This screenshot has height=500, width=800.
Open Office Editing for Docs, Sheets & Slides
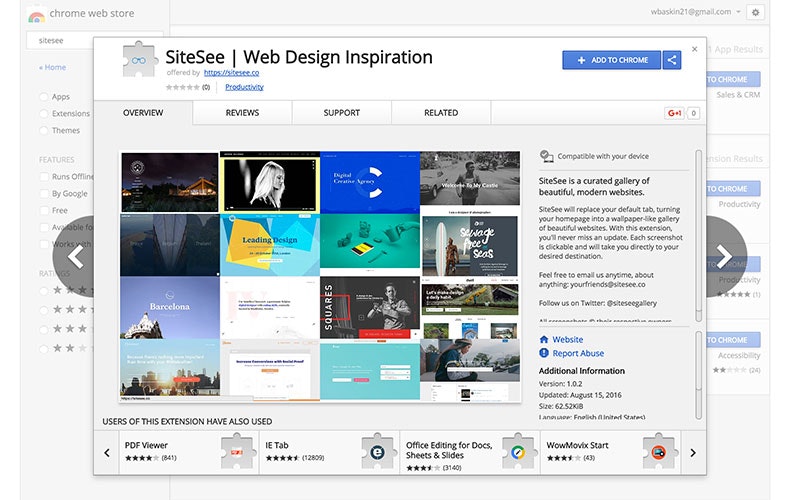pyautogui.click(x=469, y=452)
